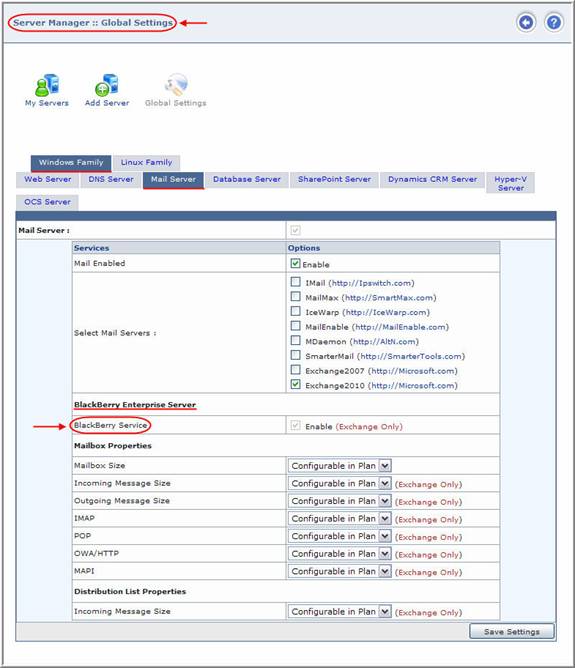Screen dimensions: 575x668
Task: Click the blue back arrow icon
Action: click(x=526, y=22)
